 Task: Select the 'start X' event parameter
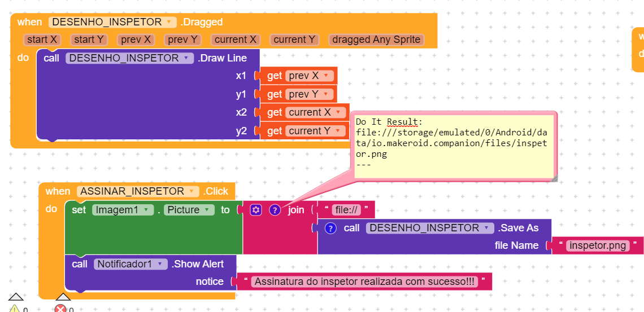(42, 39)
